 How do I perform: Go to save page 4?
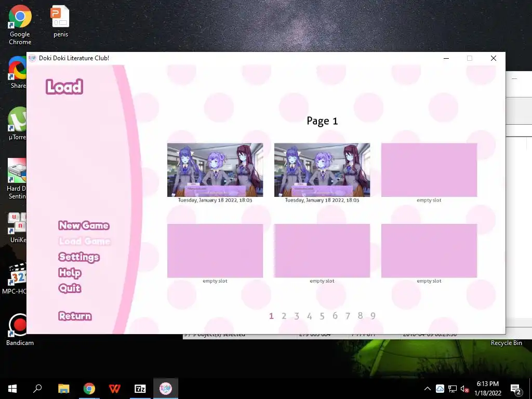pos(310,316)
